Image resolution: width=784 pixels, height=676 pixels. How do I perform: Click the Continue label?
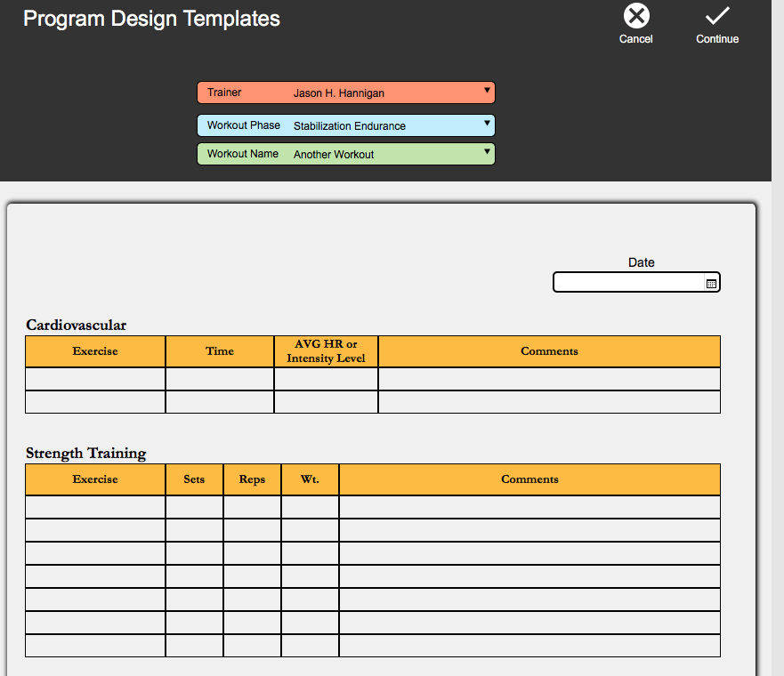point(717,39)
